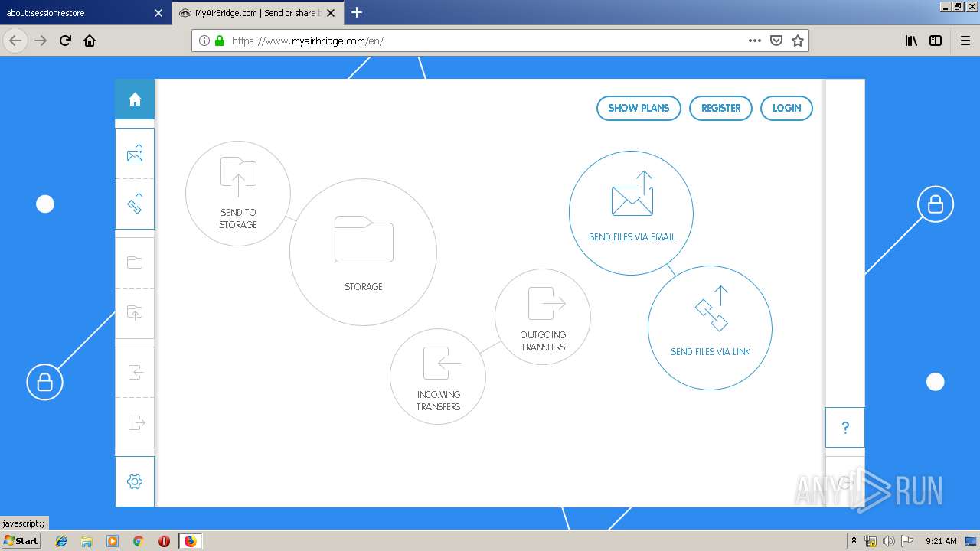980x551 pixels.
Task: Reload the current page
Action: point(65,41)
